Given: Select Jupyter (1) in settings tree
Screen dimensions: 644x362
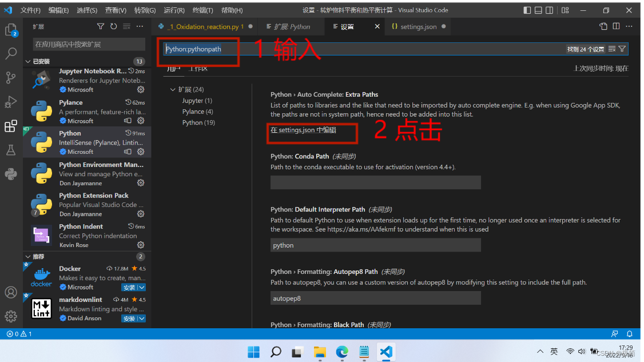Looking at the screenshot, I should [x=197, y=101].
